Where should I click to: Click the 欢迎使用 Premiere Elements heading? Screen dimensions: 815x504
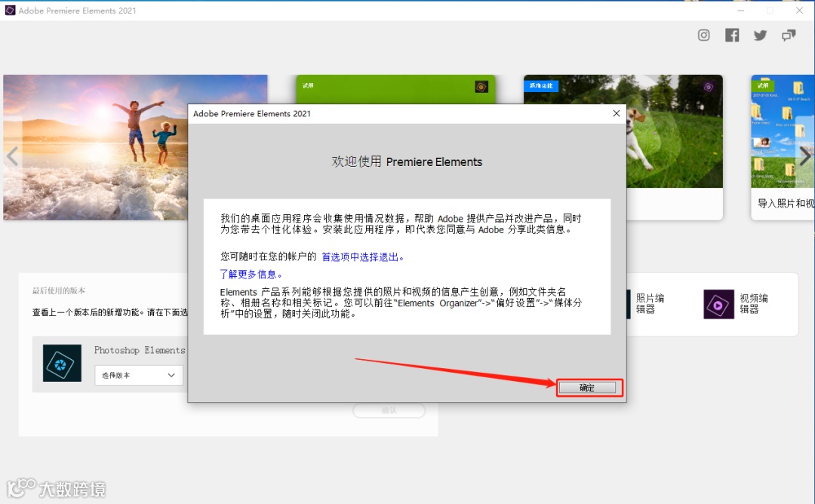pos(407,161)
